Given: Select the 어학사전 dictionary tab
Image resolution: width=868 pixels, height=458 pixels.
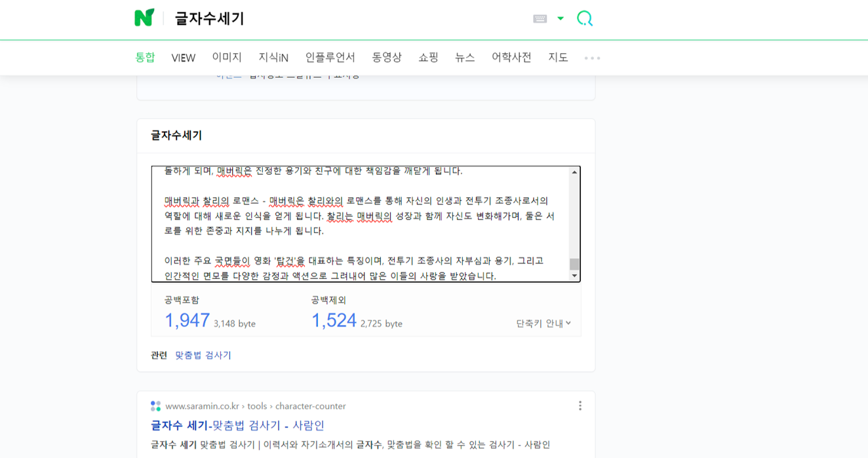Looking at the screenshot, I should 511,58.
